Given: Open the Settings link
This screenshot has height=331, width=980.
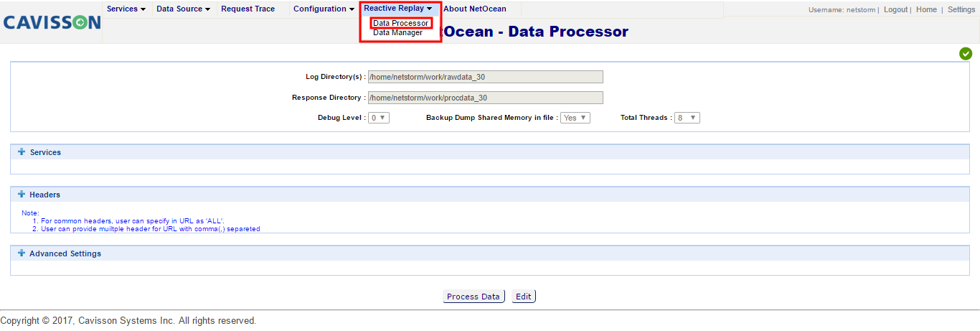Looking at the screenshot, I should coord(961,10).
